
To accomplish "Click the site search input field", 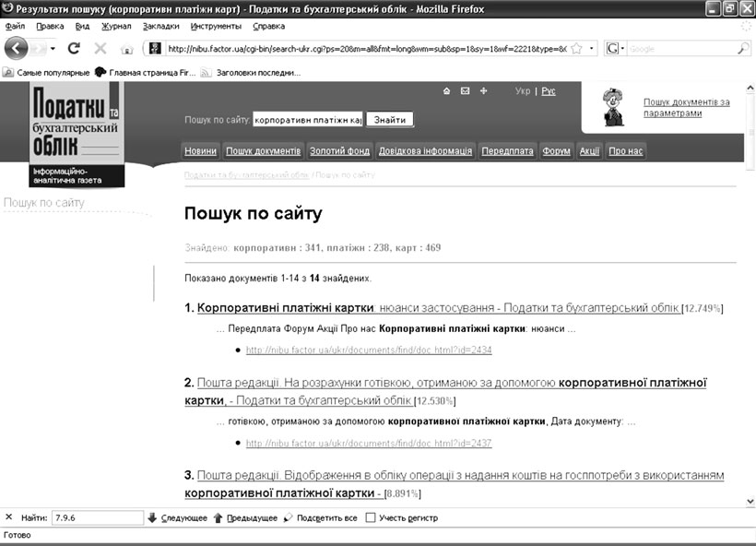I will [307, 120].
